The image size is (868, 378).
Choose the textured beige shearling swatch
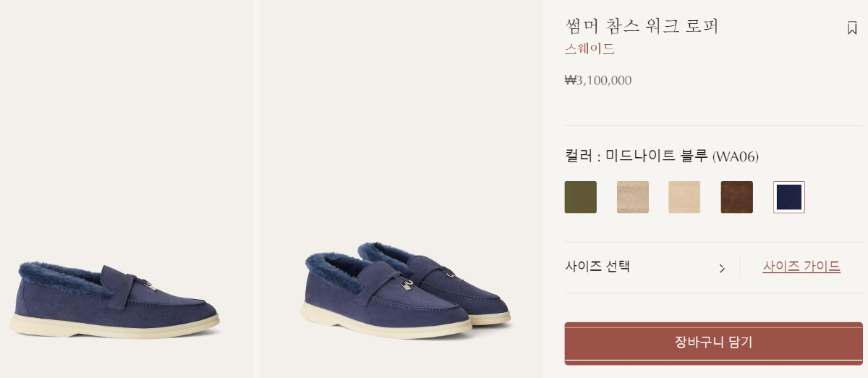pos(632,197)
